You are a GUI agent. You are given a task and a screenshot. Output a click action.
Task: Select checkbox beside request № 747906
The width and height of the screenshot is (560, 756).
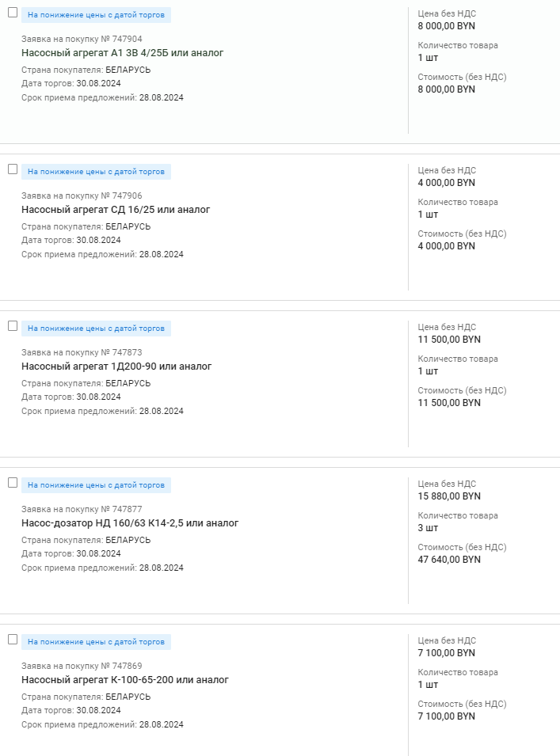(x=13, y=169)
